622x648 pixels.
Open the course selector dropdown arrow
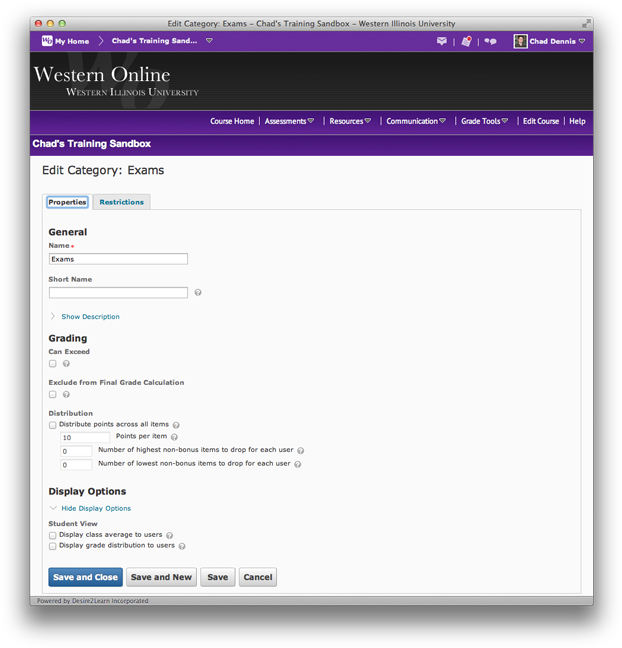coord(209,40)
